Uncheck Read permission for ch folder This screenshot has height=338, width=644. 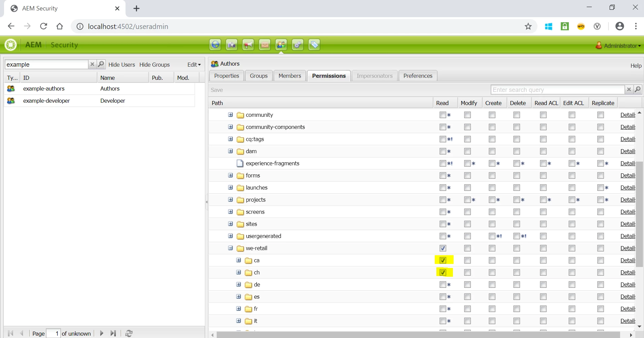pos(443,272)
